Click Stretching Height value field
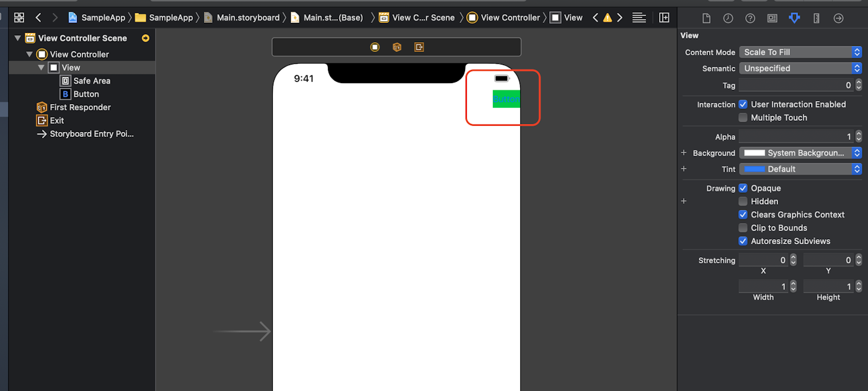 point(828,286)
